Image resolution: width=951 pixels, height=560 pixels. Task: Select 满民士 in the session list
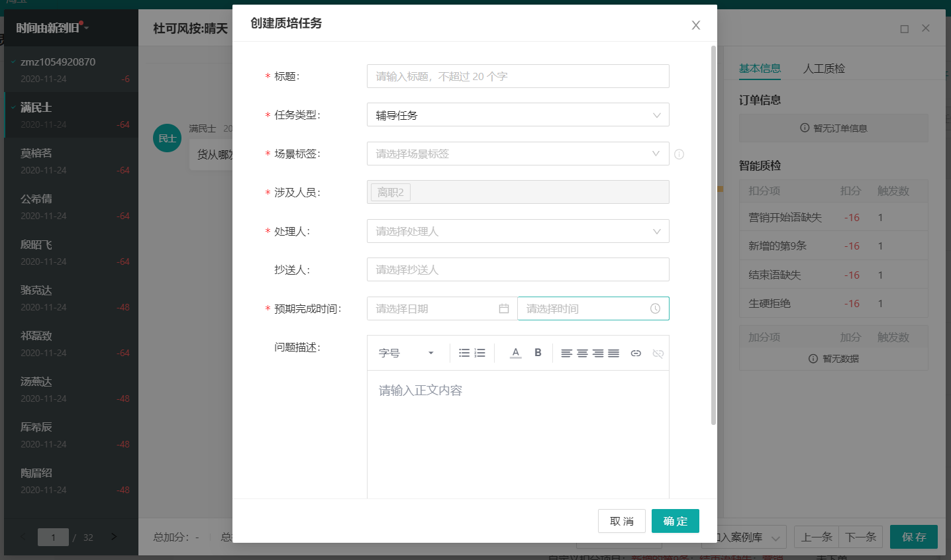pyautogui.click(x=71, y=115)
